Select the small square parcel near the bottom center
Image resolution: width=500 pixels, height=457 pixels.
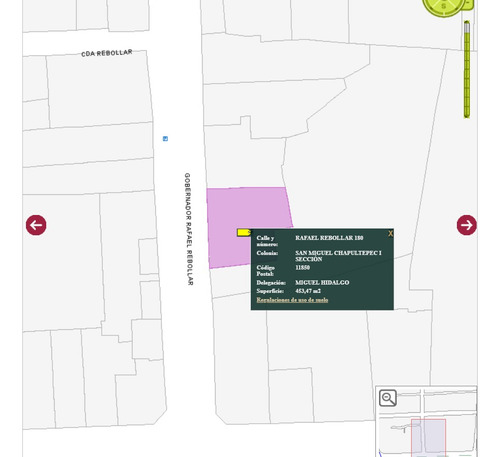291,395
